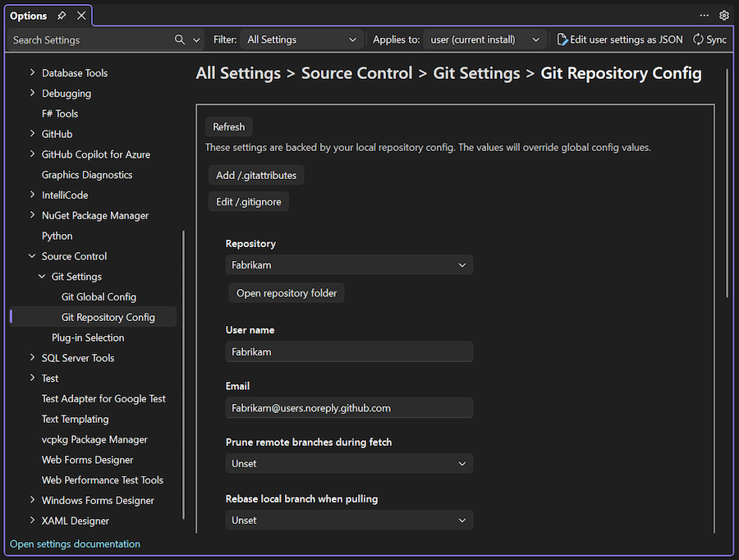
Task: Open the ellipsis overflow menu
Action: (705, 15)
